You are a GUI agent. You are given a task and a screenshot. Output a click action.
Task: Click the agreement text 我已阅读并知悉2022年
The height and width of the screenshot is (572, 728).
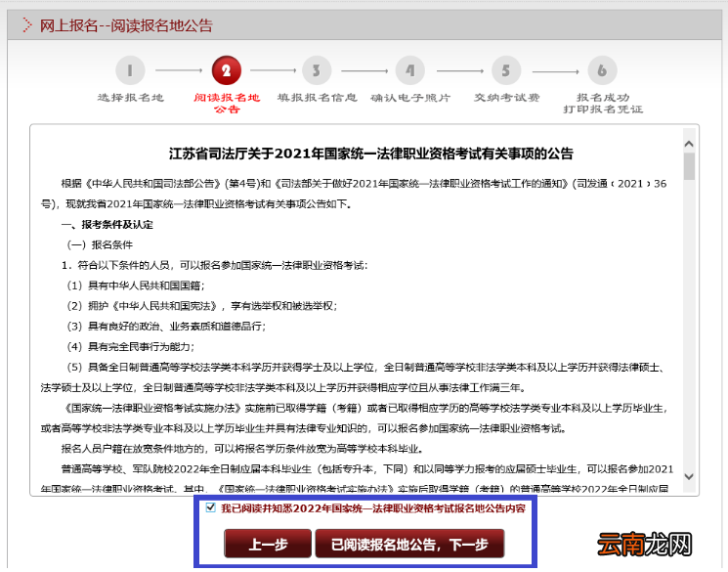coord(373,507)
